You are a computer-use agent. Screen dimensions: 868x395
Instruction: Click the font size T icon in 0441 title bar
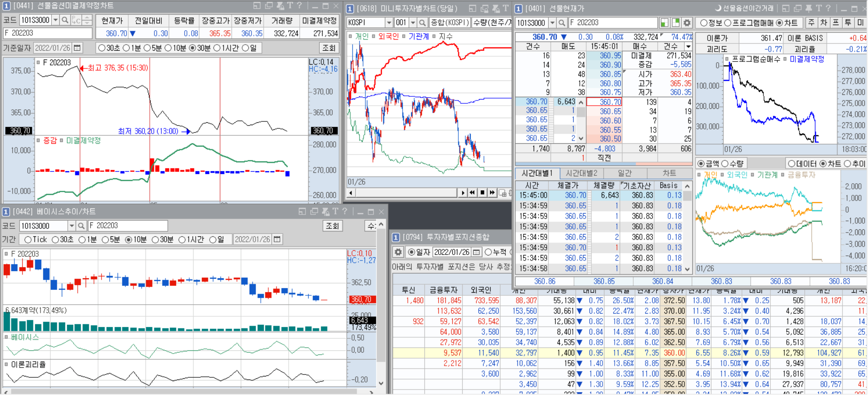tap(290, 6)
